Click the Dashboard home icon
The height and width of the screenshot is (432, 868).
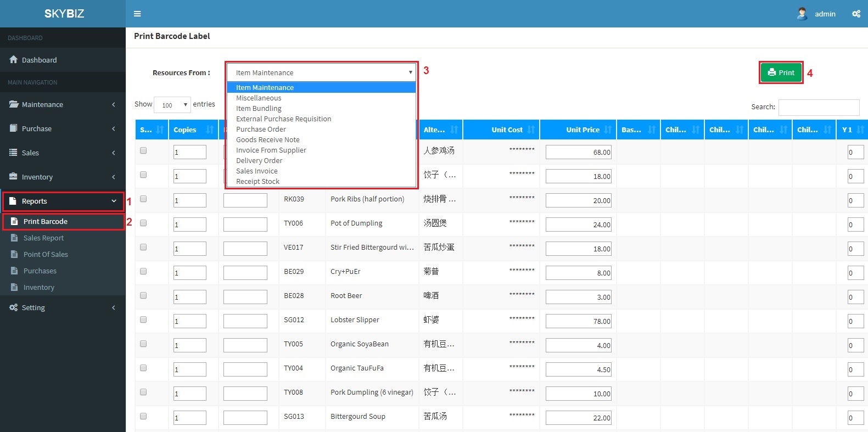coord(14,60)
